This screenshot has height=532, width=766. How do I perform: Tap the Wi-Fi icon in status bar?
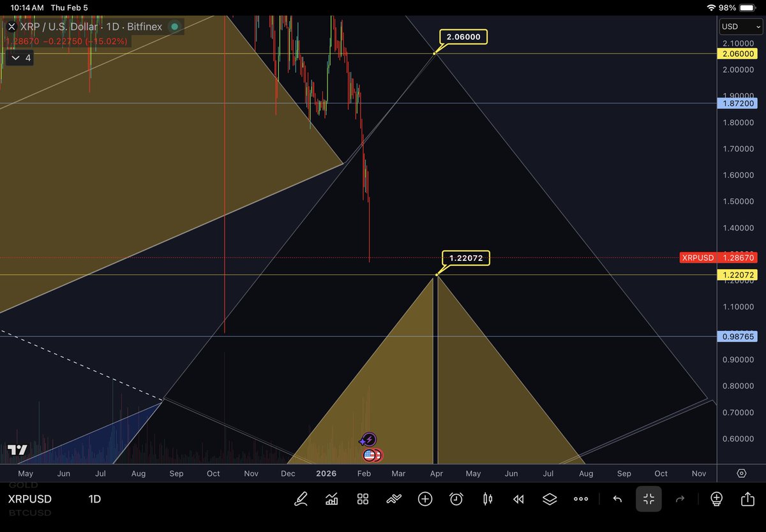click(x=712, y=8)
